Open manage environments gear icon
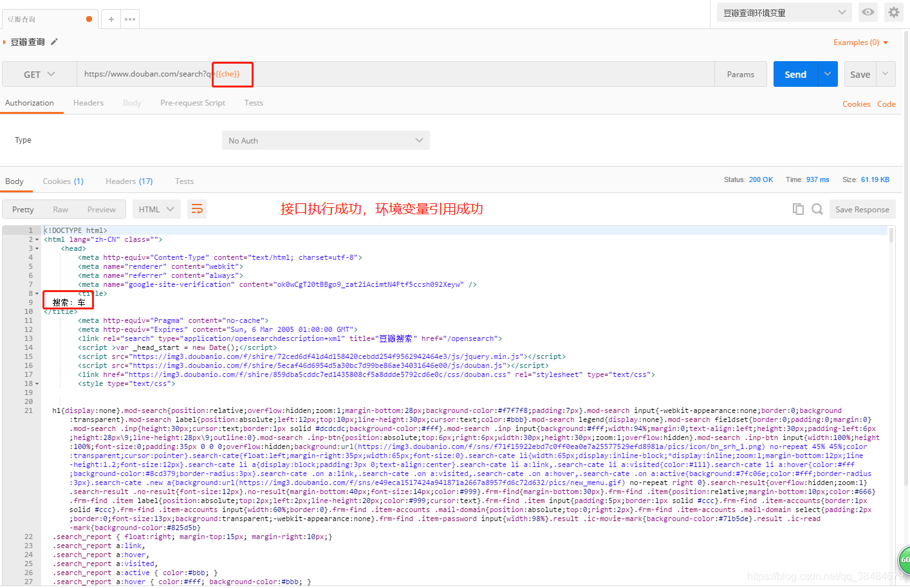Screen dimensions: 910x588 click(894, 12)
